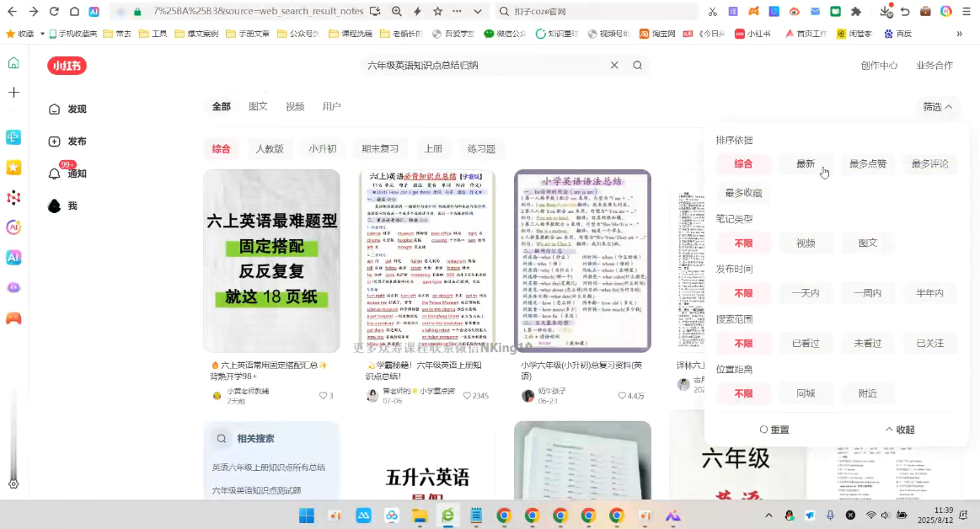This screenshot has width=980, height=529.
Task: Click the browser reload icon
Action: click(54, 12)
